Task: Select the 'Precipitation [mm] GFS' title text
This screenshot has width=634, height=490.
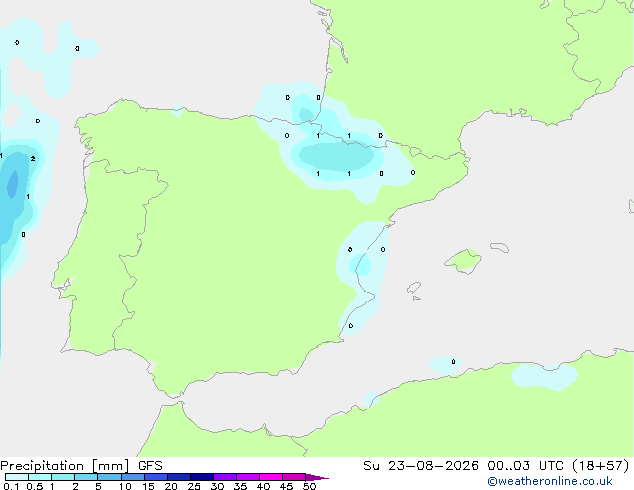Action: pos(81,466)
